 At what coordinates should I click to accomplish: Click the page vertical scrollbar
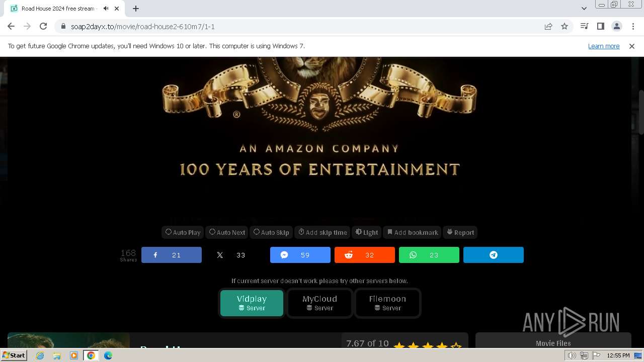(640, 112)
